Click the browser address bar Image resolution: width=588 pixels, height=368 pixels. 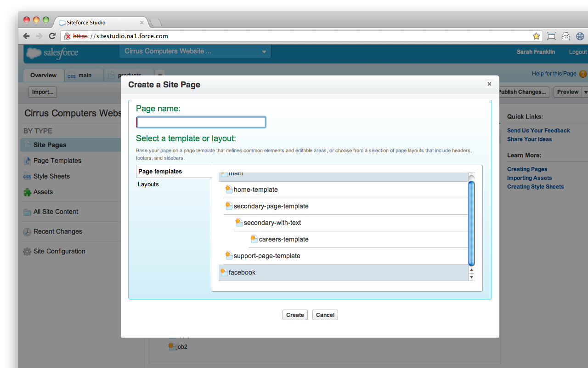tap(302, 36)
